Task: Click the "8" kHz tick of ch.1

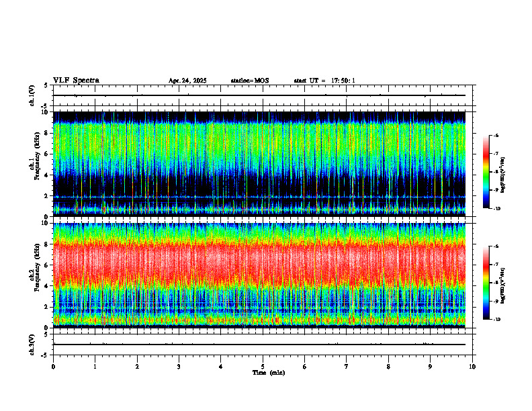Action: tap(47, 133)
